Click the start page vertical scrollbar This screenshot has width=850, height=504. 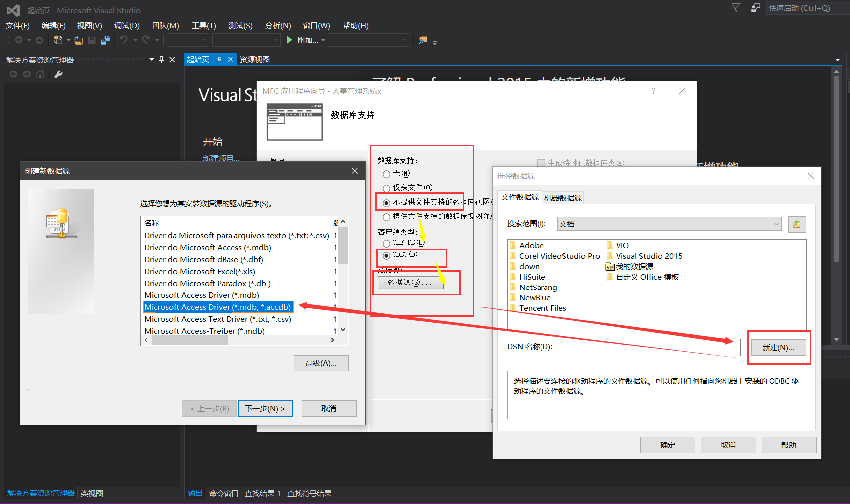coord(836,169)
